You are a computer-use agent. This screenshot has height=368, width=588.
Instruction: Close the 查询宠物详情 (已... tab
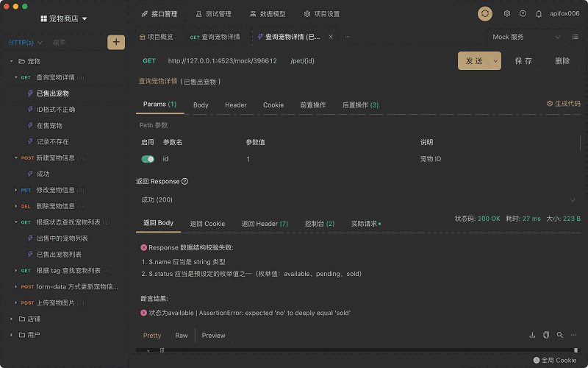coord(330,37)
